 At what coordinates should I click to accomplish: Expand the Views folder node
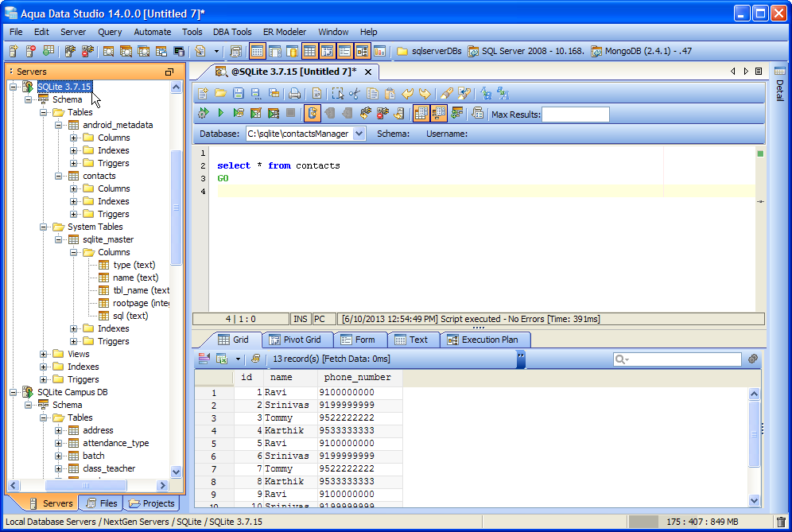tap(44, 354)
